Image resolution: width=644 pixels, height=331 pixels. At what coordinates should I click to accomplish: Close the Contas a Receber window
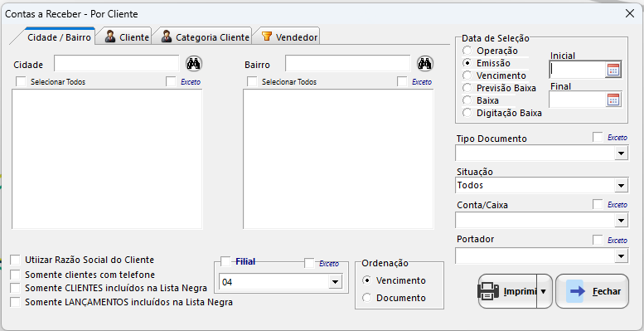pos(630,13)
